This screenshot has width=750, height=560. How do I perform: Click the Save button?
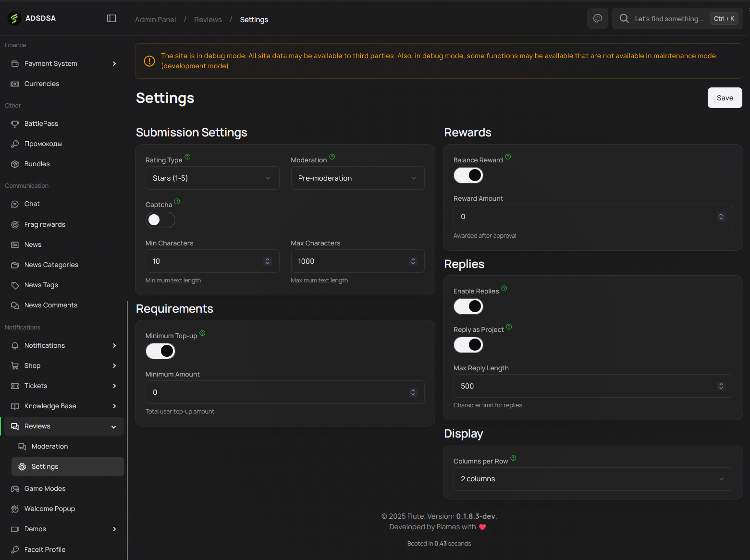click(x=725, y=98)
